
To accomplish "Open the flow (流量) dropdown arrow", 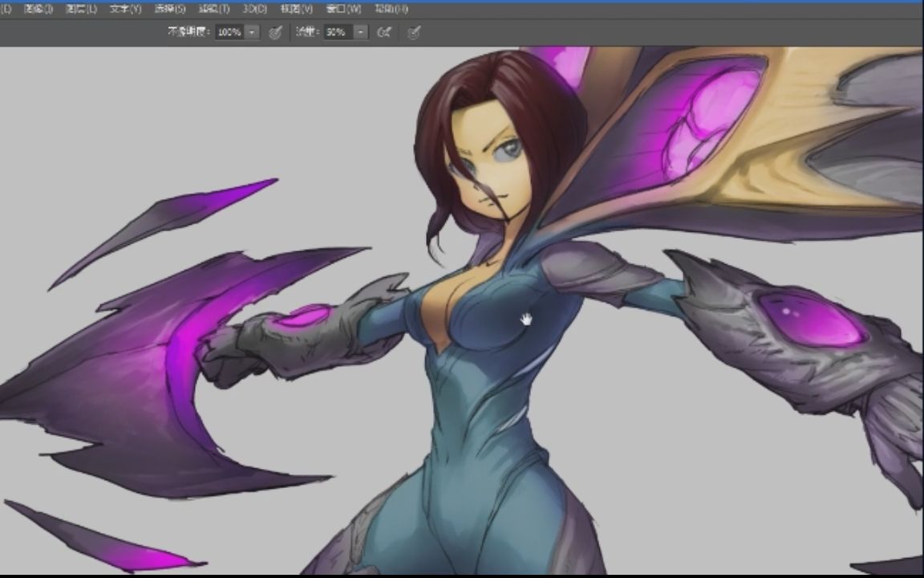I will 361,32.
